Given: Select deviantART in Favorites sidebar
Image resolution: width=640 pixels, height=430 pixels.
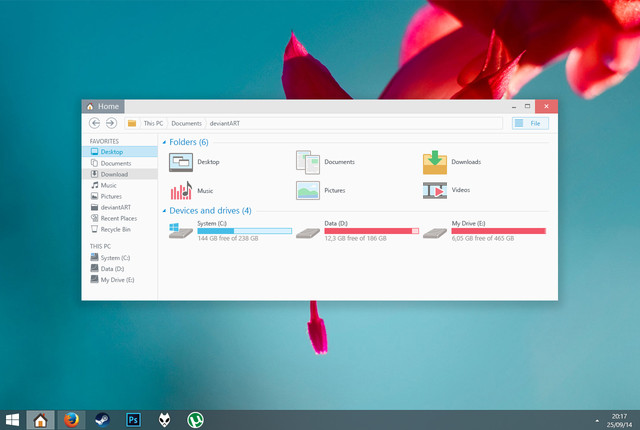Looking at the screenshot, I should [115, 207].
